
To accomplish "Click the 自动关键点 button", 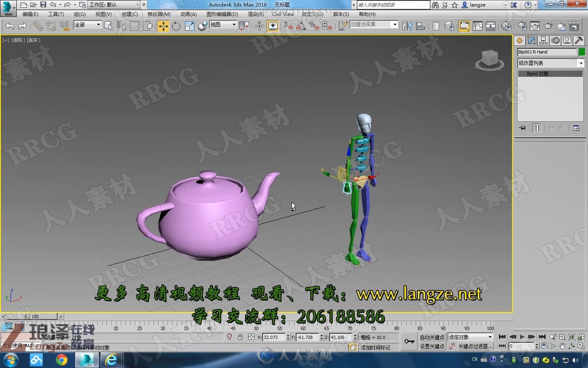I will point(432,337).
